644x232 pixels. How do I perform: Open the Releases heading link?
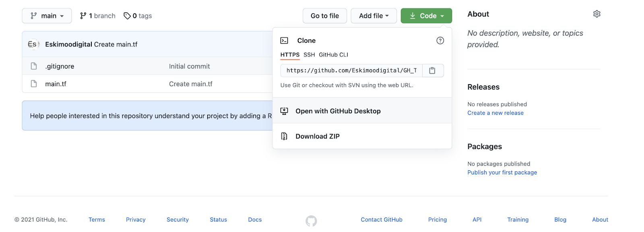tap(483, 87)
